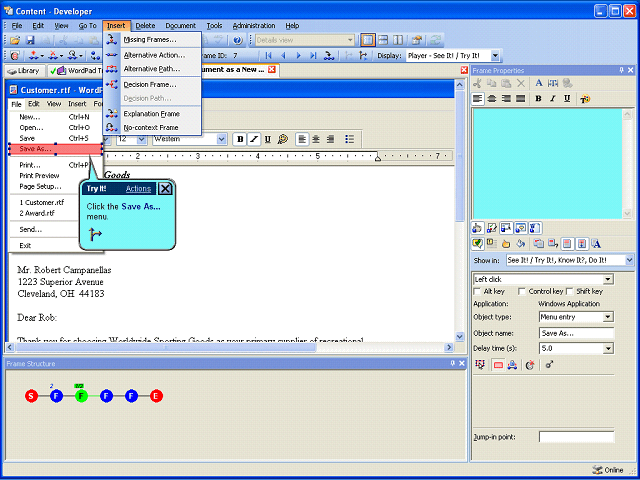Click the underline U icon in Frame Properties
The image size is (640, 480).
point(567,99)
